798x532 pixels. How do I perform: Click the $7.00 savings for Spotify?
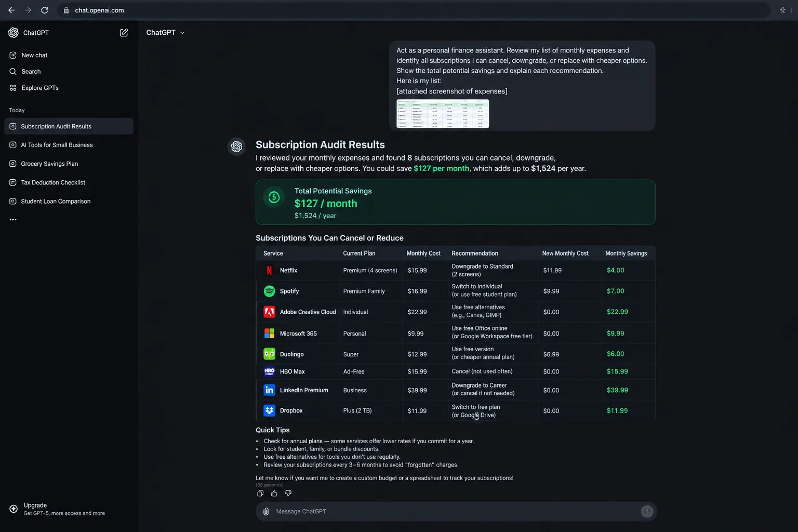pyautogui.click(x=616, y=291)
